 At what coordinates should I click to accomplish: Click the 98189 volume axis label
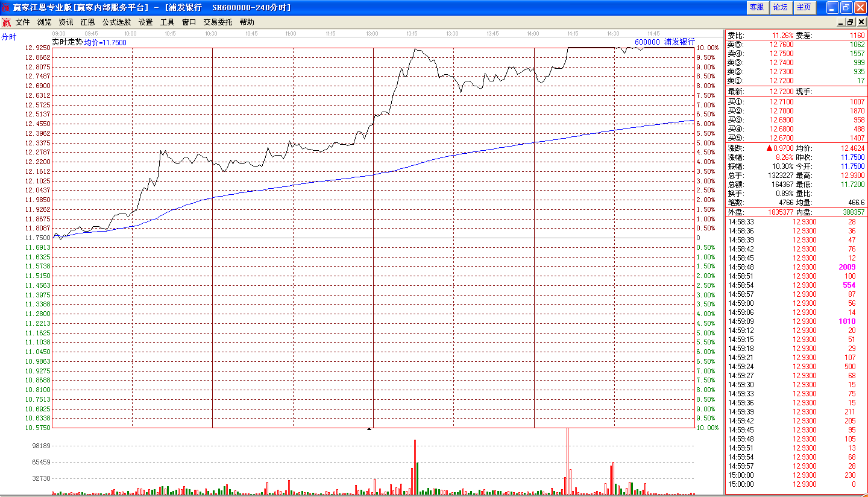pyautogui.click(x=41, y=446)
